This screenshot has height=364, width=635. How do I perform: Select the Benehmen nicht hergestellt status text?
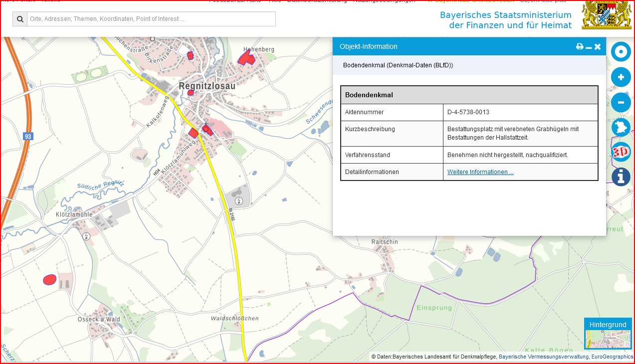(507, 155)
